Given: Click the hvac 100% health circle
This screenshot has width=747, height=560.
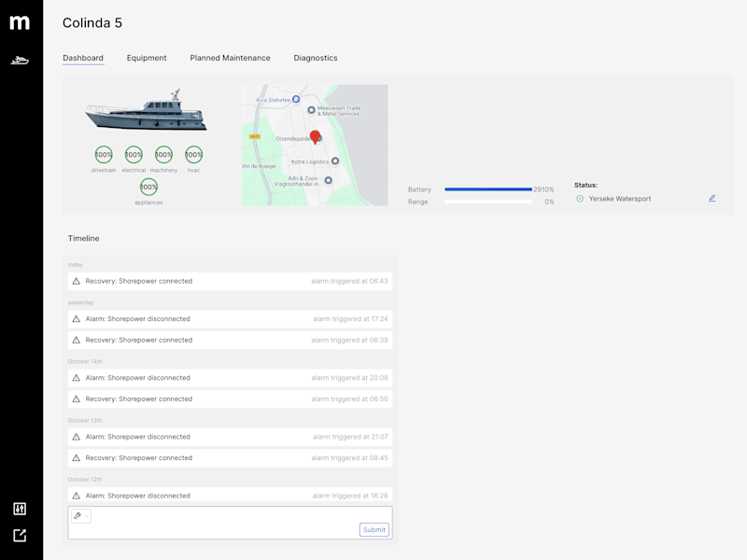Looking at the screenshot, I should pos(193,154).
